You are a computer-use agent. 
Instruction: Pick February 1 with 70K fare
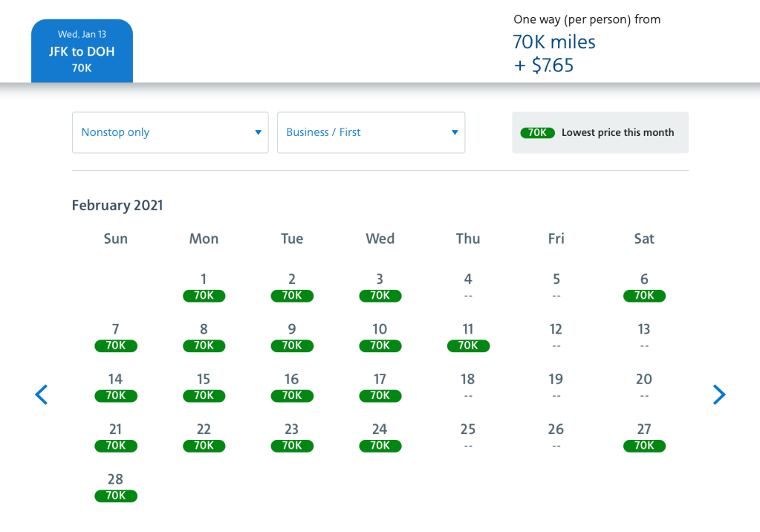tap(204, 287)
